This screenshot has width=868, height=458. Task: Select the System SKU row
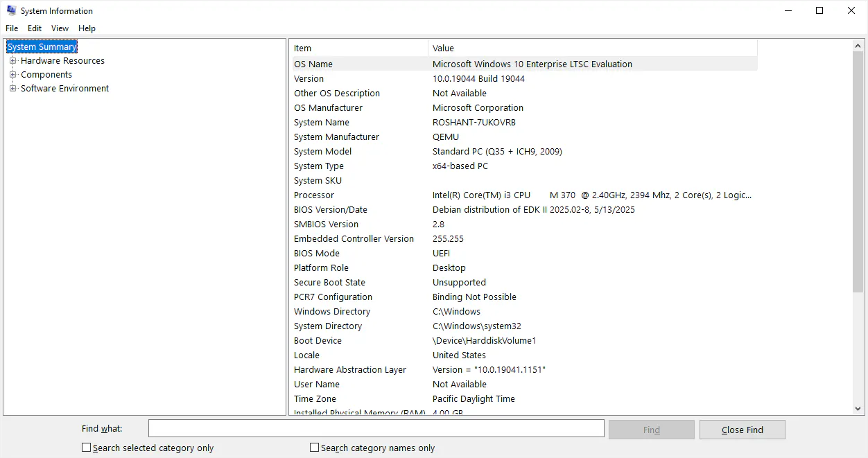(x=523, y=180)
